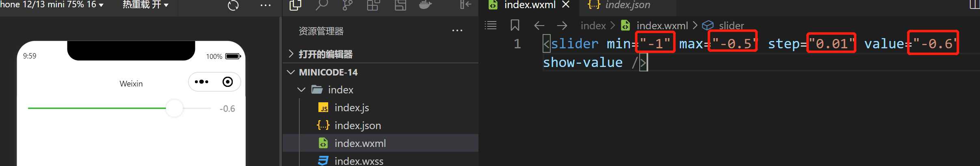The image size is (980, 166).
Task: Click the simulator refresh icon
Action: 233,5
